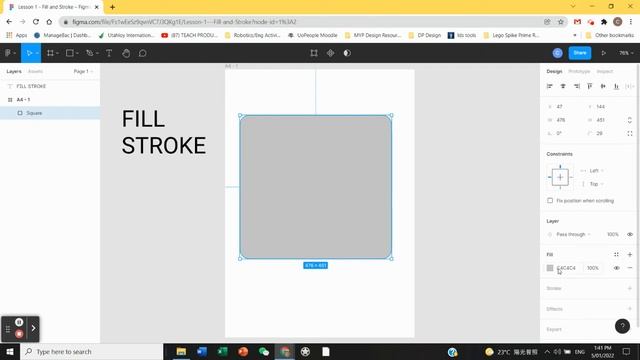Select the Rectangle shape tool

click(x=70, y=53)
